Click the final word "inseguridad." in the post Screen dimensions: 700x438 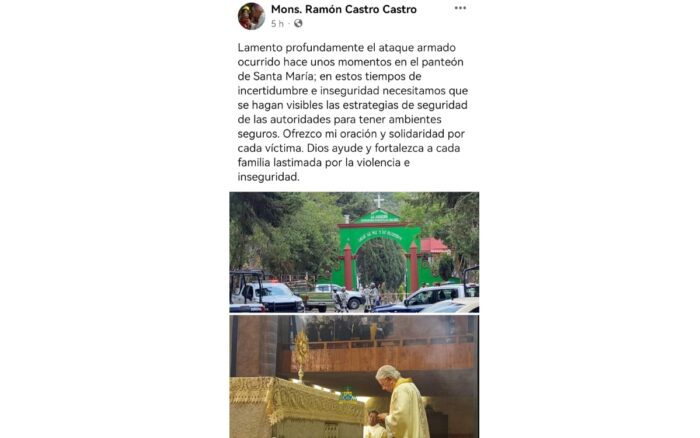(x=268, y=177)
